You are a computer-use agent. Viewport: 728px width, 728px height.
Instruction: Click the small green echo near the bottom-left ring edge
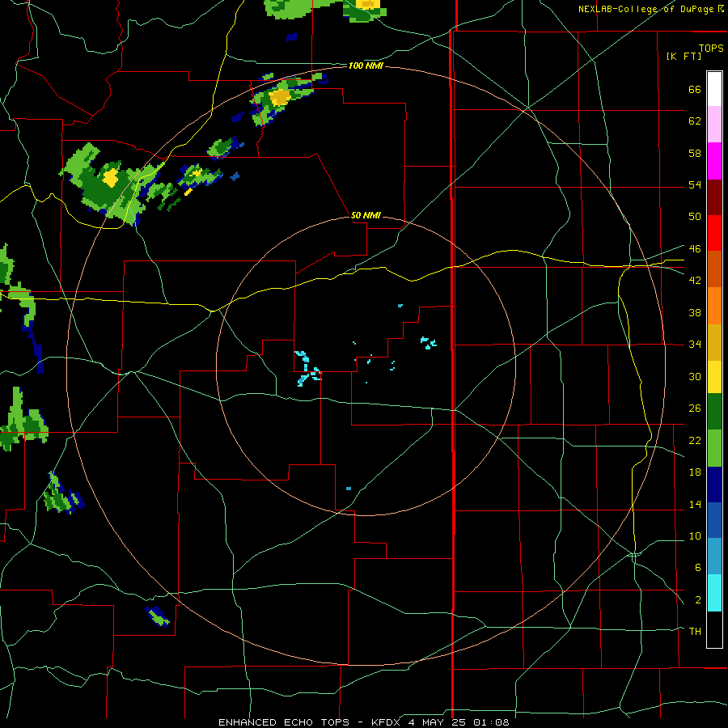158,616
